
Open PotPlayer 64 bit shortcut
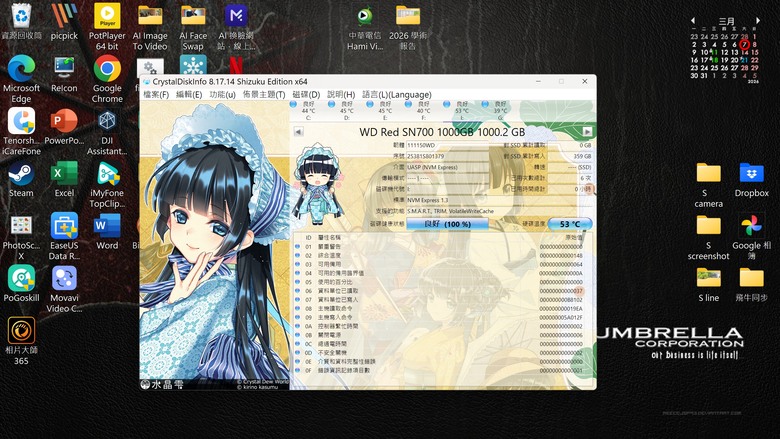(x=107, y=27)
